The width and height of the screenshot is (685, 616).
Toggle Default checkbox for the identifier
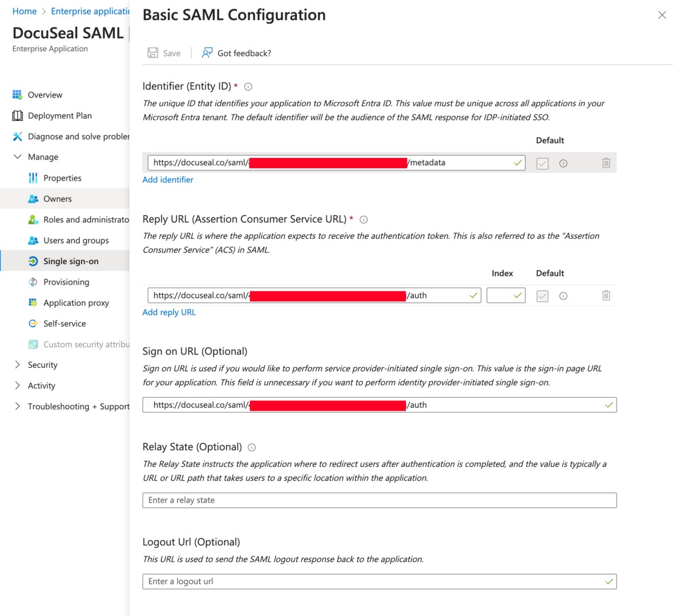click(x=542, y=164)
